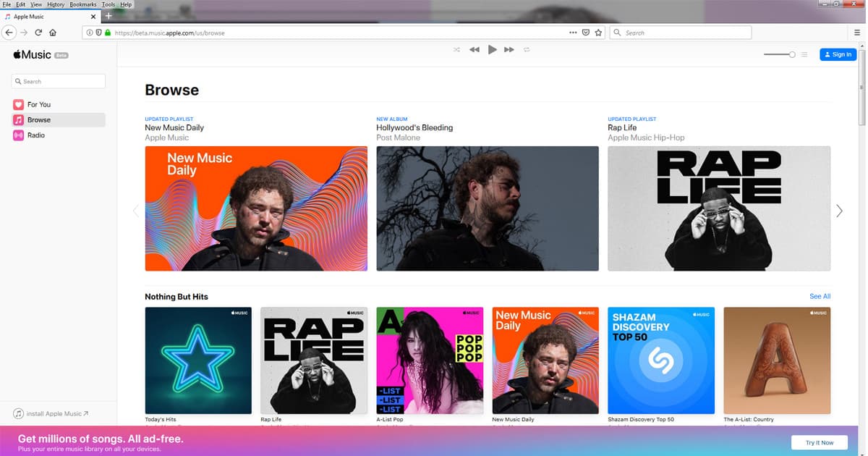This screenshot has width=868, height=456.
Task: Open the New Music Daily featured banner
Action: (x=256, y=208)
